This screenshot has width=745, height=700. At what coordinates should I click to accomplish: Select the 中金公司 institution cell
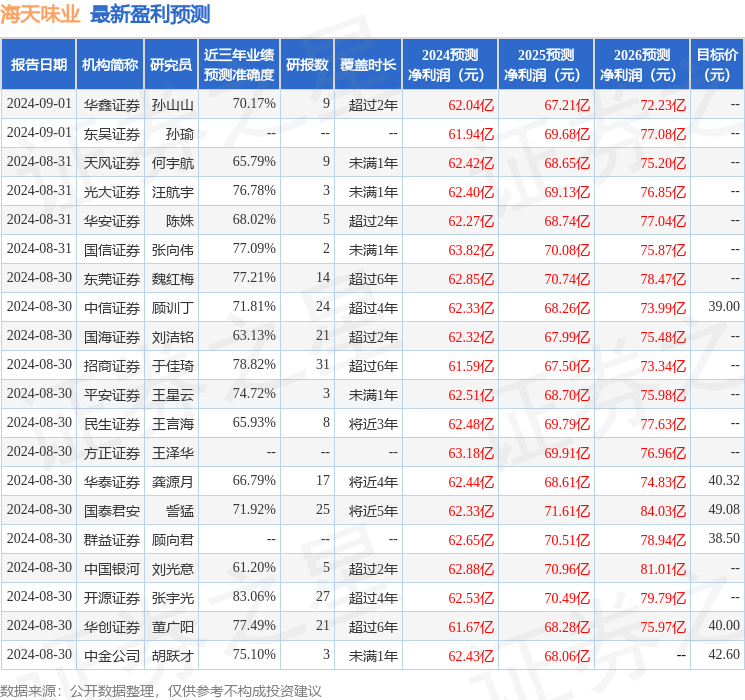[112, 656]
